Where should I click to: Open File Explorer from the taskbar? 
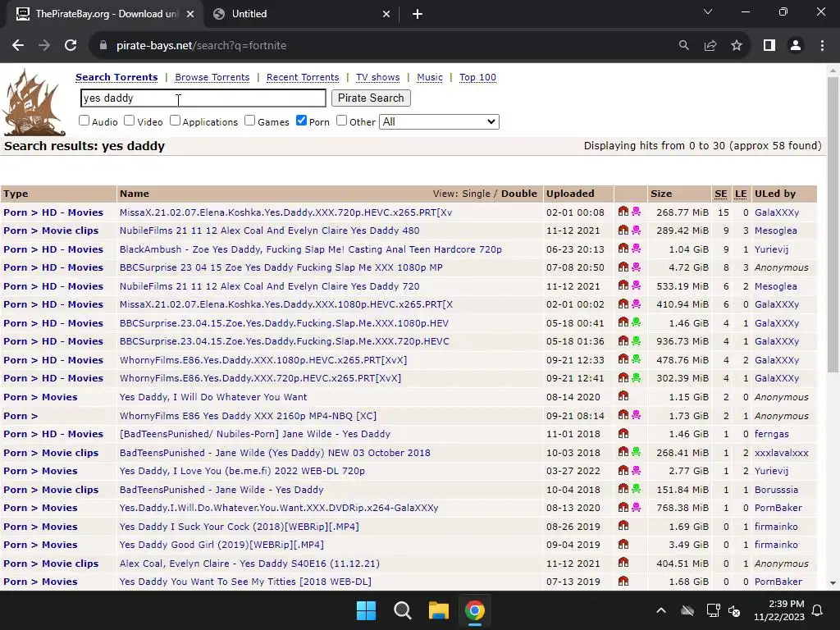[x=438, y=610]
